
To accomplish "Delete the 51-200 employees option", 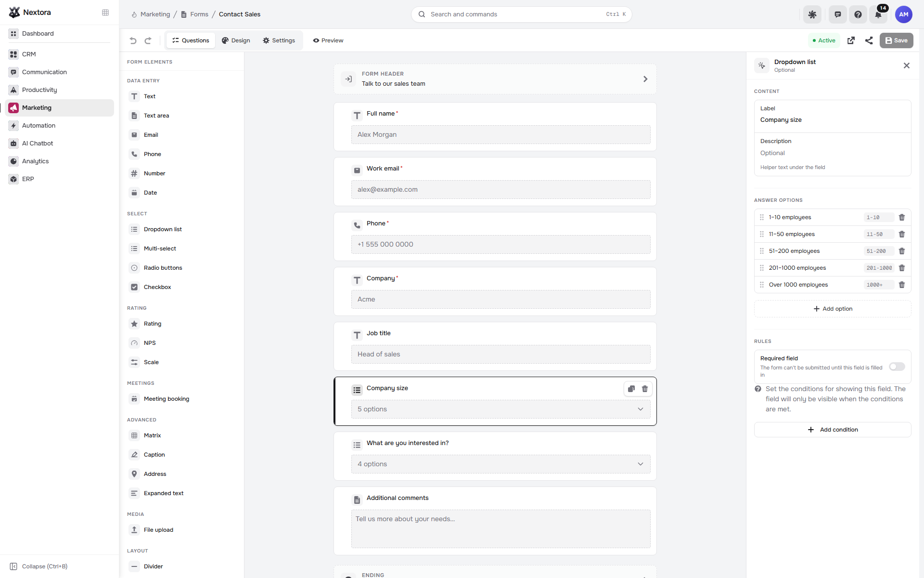I will 902,251.
